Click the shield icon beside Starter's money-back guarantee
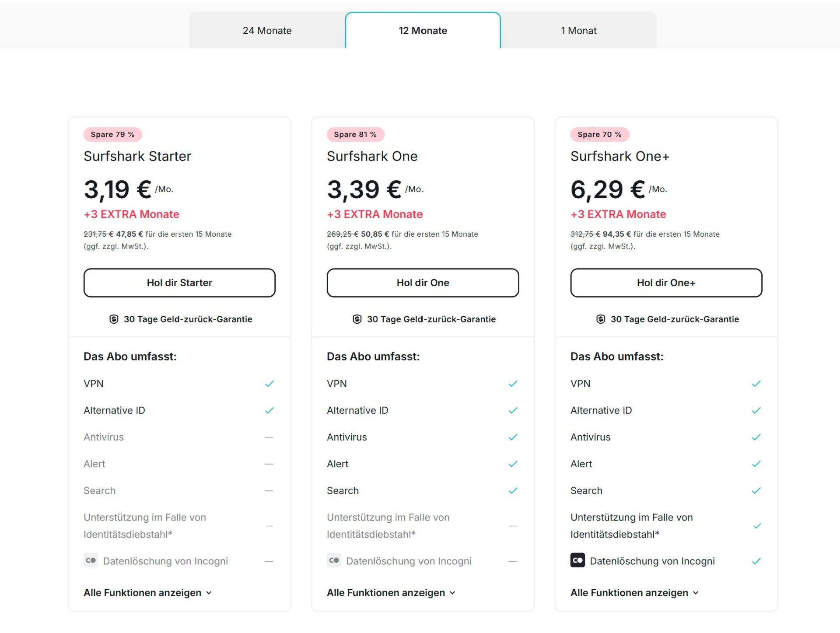 tap(114, 319)
